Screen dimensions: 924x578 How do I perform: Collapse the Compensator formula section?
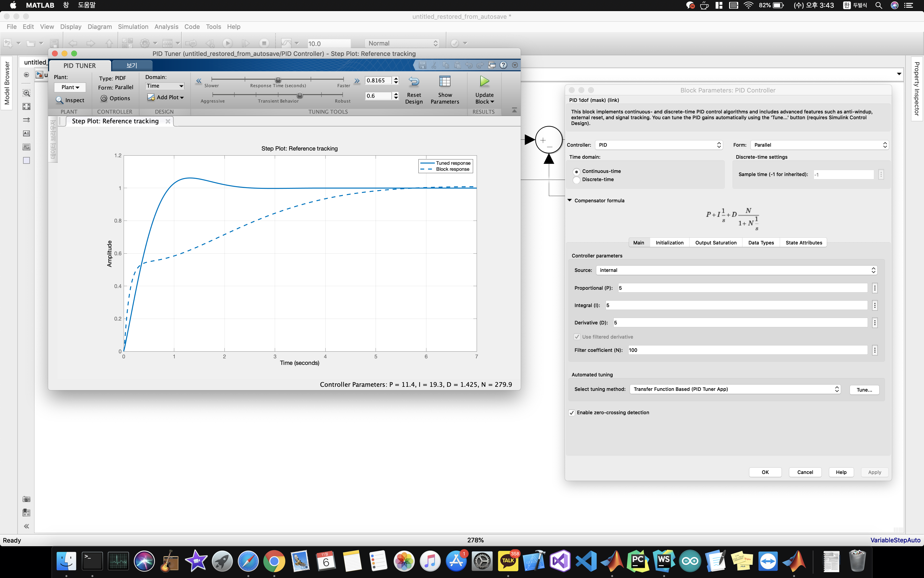click(x=570, y=200)
